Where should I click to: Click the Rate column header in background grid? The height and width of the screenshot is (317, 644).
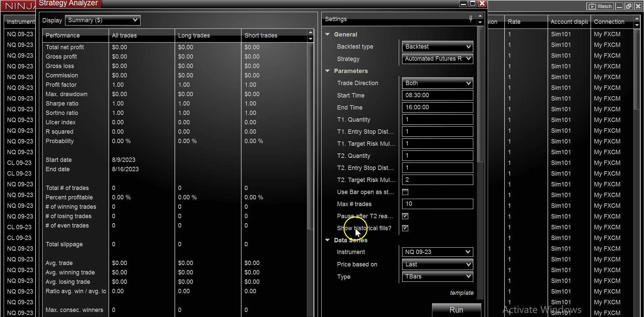point(526,22)
